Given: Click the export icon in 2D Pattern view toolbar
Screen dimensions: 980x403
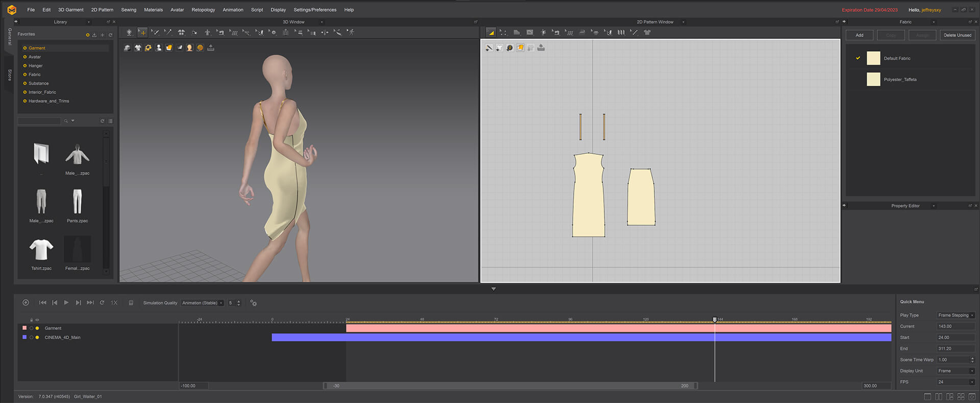Looking at the screenshot, I should tap(541, 48).
